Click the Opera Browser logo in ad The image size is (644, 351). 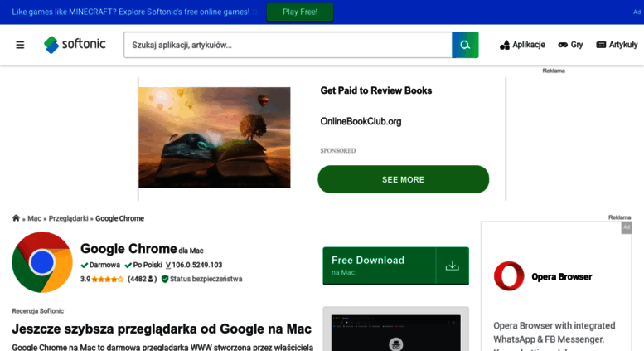coord(509,276)
